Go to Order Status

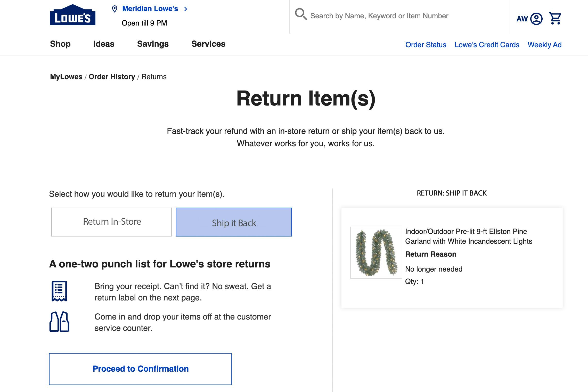(x=426, y=45)
